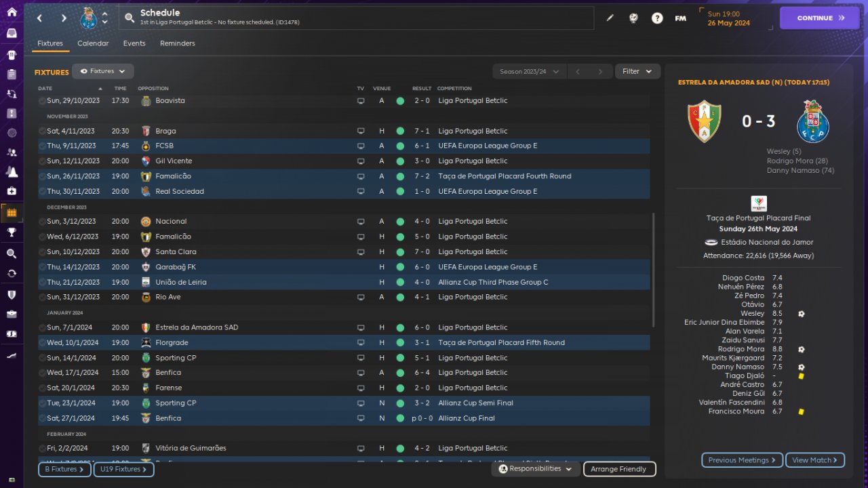The image size is (868, 488).
Task: Open the Inbox tray icon in sidebar
Action: point(12,33)
